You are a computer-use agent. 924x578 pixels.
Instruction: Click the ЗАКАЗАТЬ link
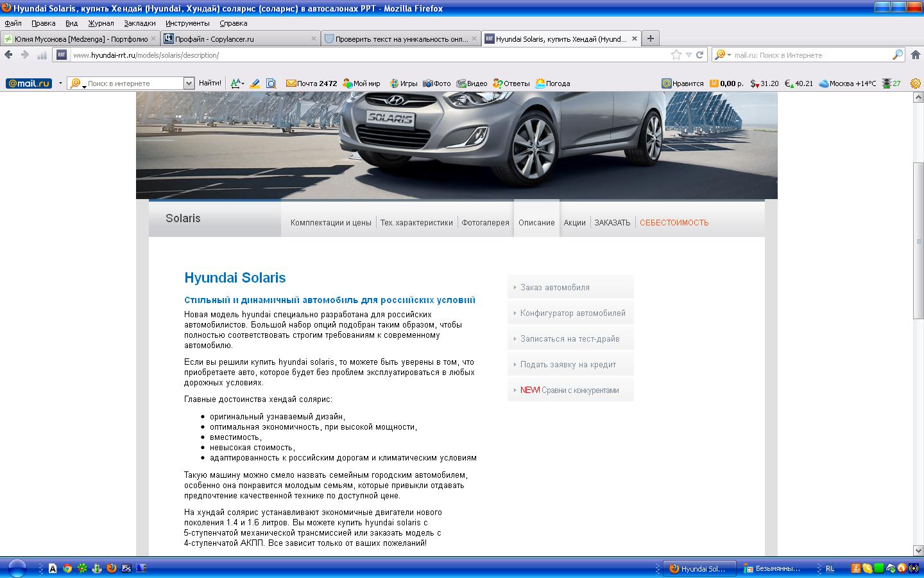click(612, 223)
